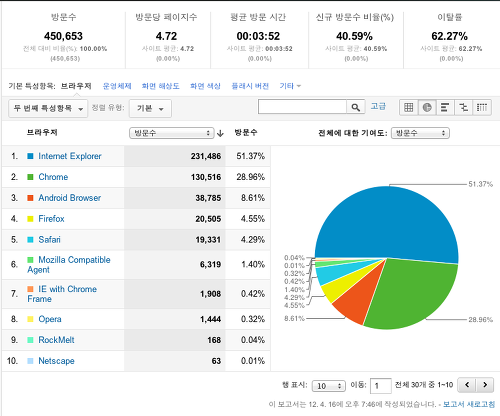Click the 62.27% bounce rate value
This screenshot has width=500, height=416.
449,36
